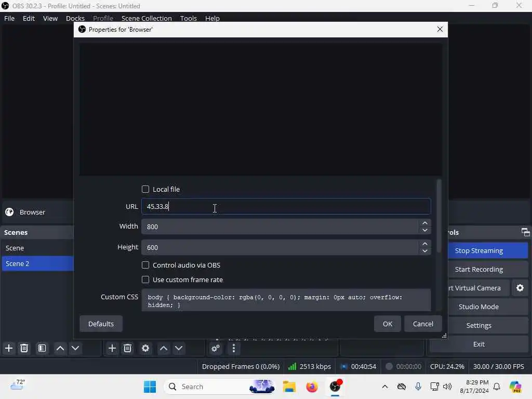Viewport: 532px width, 399px height.
Task: Move source down in Sources toolbar
Action: [x=179, y=348]
